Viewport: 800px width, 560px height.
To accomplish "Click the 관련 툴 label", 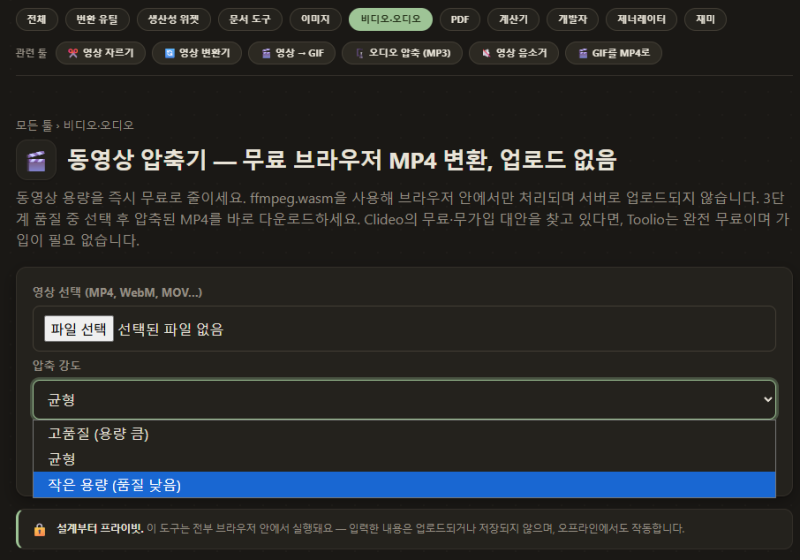I will [x=31, y=53].
